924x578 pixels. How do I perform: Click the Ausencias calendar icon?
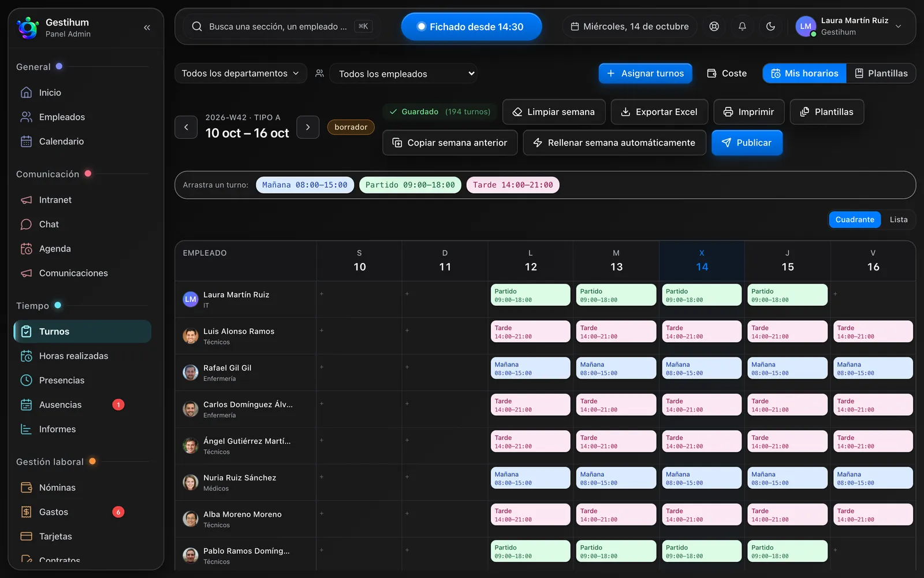27,405
